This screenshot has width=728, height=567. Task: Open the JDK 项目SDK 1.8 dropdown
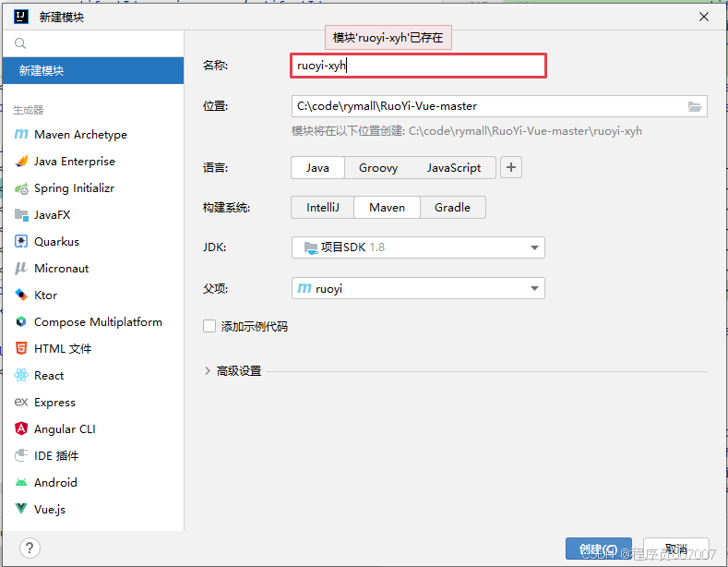coord(418,247)
